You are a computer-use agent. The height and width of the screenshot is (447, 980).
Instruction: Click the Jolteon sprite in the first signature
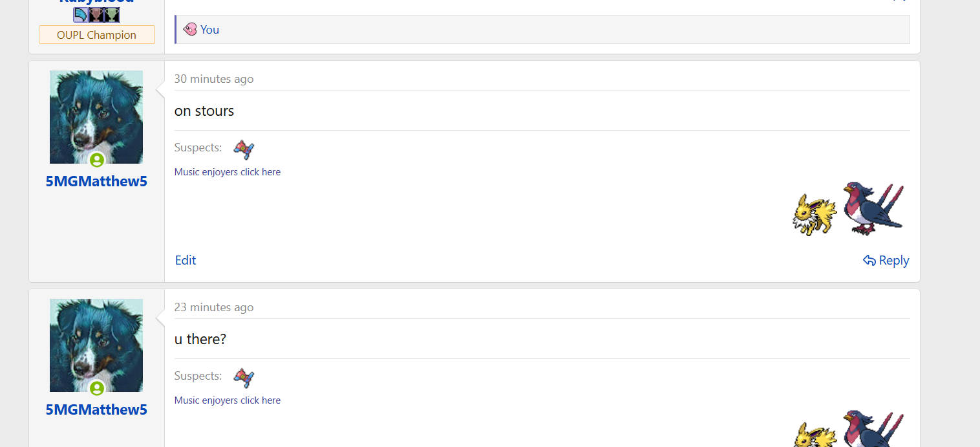(815, 215)
